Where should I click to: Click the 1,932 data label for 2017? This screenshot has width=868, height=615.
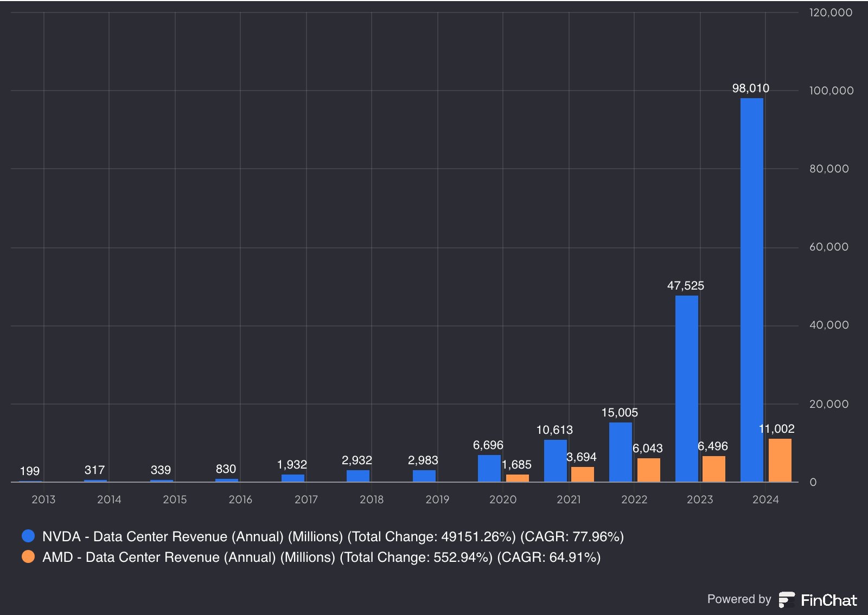pyautogui.click(x=292, y=464)
